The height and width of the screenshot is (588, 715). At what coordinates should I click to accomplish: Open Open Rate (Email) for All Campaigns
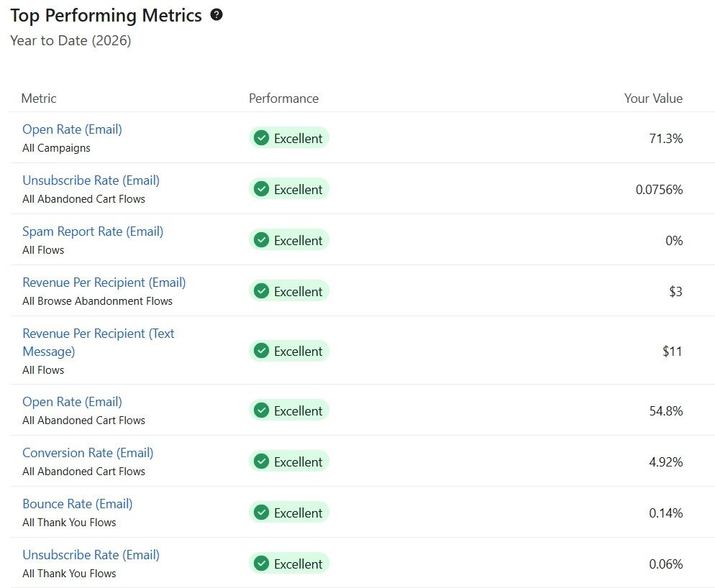(x=72, y=129)
